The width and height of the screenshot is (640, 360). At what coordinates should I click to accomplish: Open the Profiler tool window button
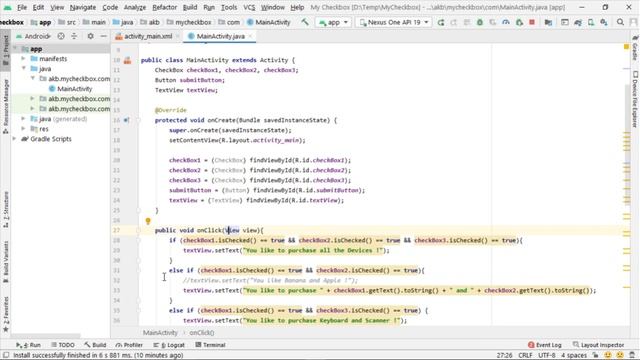129,345
